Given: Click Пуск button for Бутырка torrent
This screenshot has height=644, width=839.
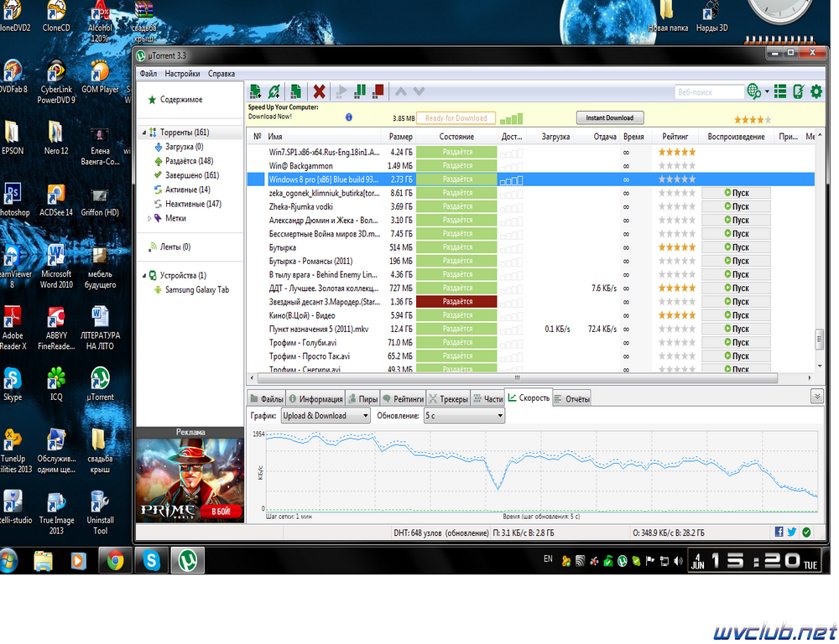Looking at the screenshot, I should point(737,247).
